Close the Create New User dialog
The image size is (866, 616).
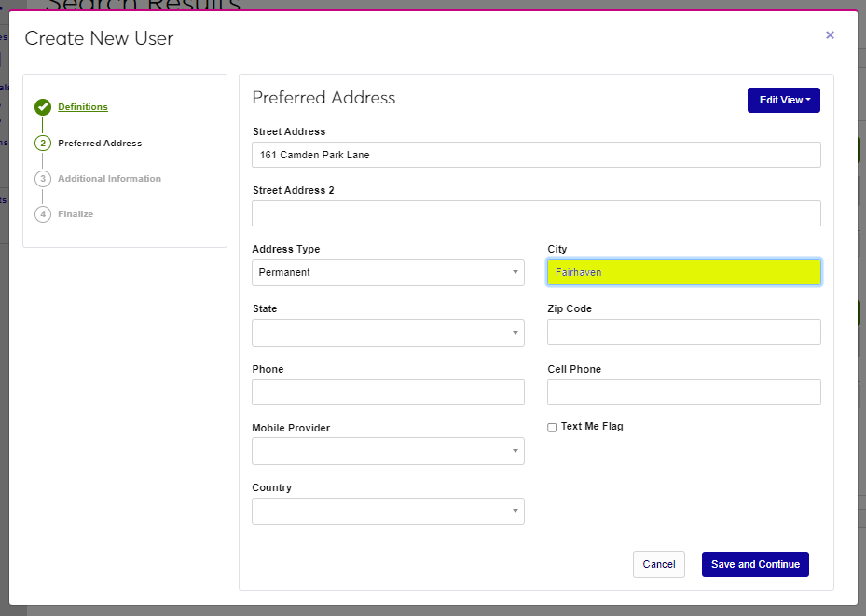point(830,35)
